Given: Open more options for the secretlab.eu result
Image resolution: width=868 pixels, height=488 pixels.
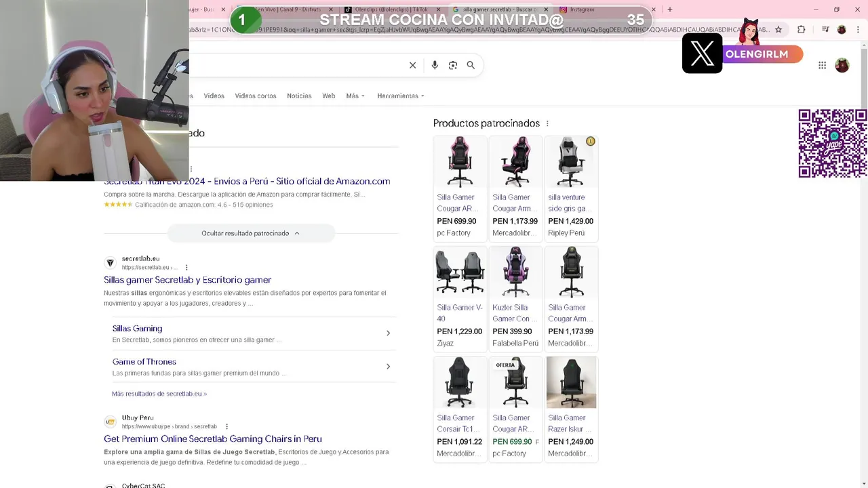Looking at the screenshot, I should click(186, 267).
